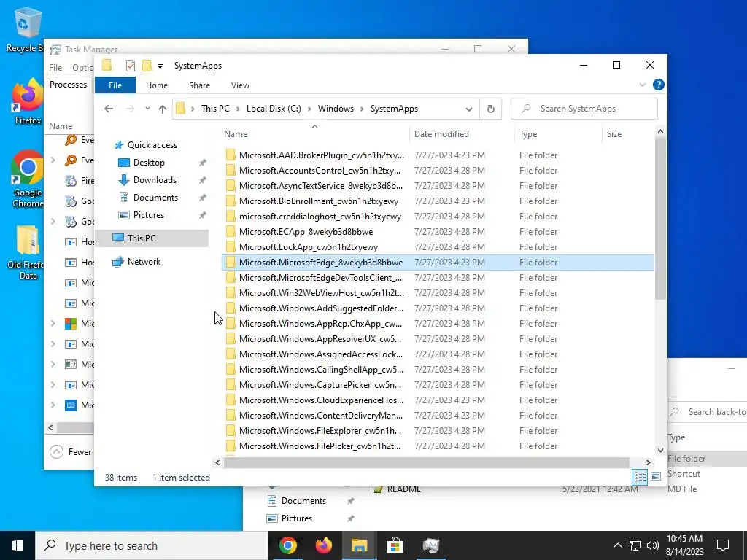
Task: Switch to details view layout icon
Action: pyautogui.click(x=640, y=477)
